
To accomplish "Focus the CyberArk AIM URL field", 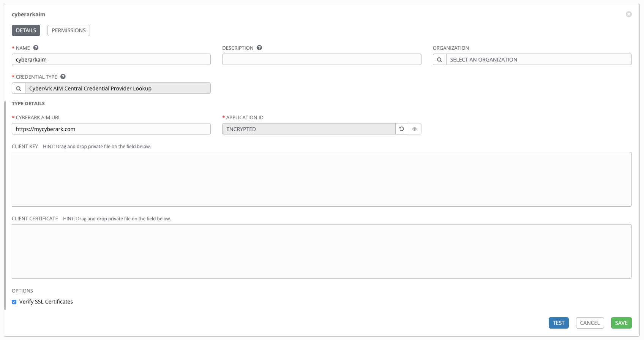I will (111, 129).
